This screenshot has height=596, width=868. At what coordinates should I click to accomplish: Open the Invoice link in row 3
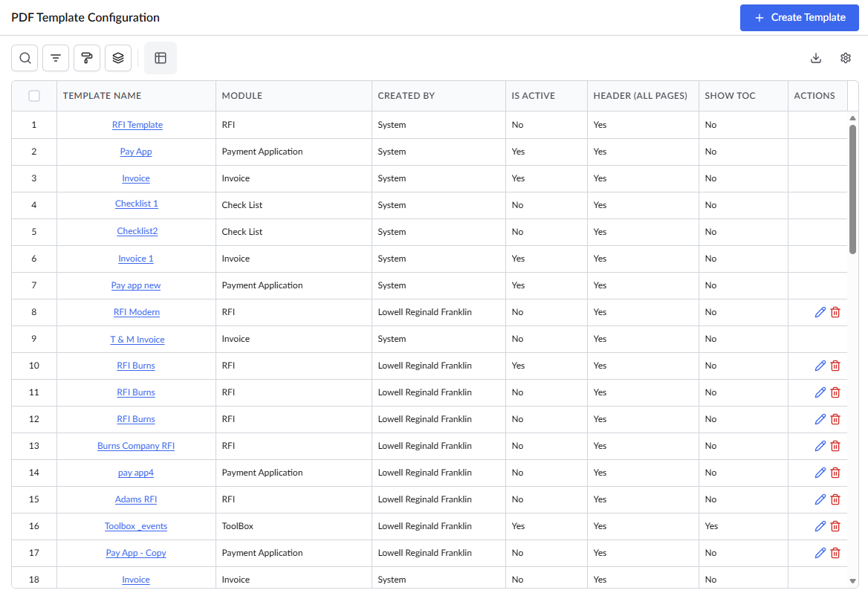pos(136,178)
